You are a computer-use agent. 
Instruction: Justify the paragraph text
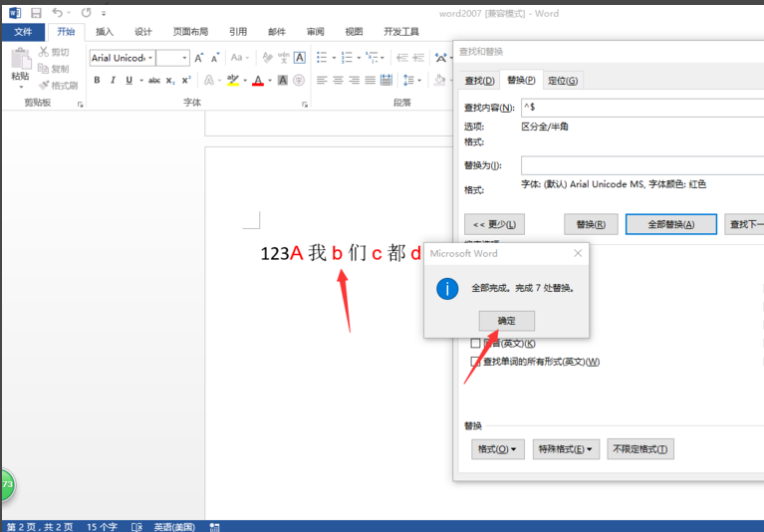tap(370, 80)
